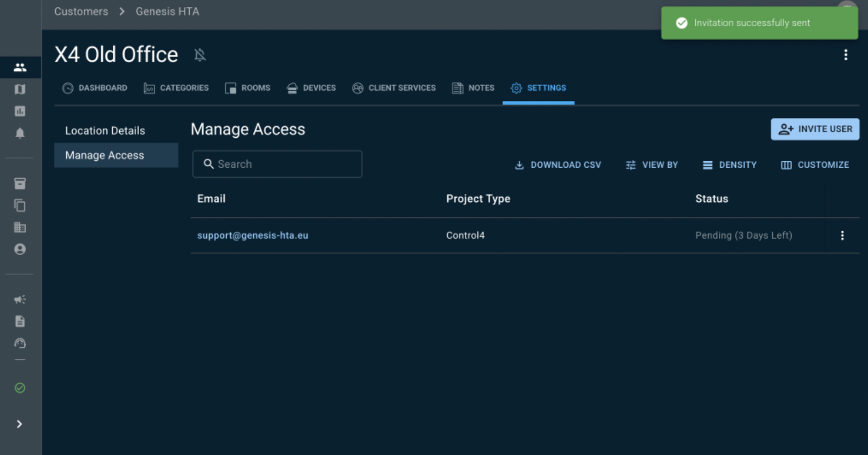Open the company building icon in sidebar
The height and width of the screenshot is (455, 868).
pyautogui.click(x=20, y=227)
